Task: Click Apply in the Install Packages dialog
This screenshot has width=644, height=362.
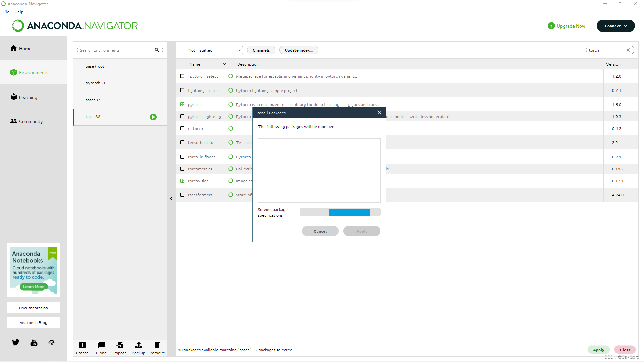Action: (x=362, y=231)
